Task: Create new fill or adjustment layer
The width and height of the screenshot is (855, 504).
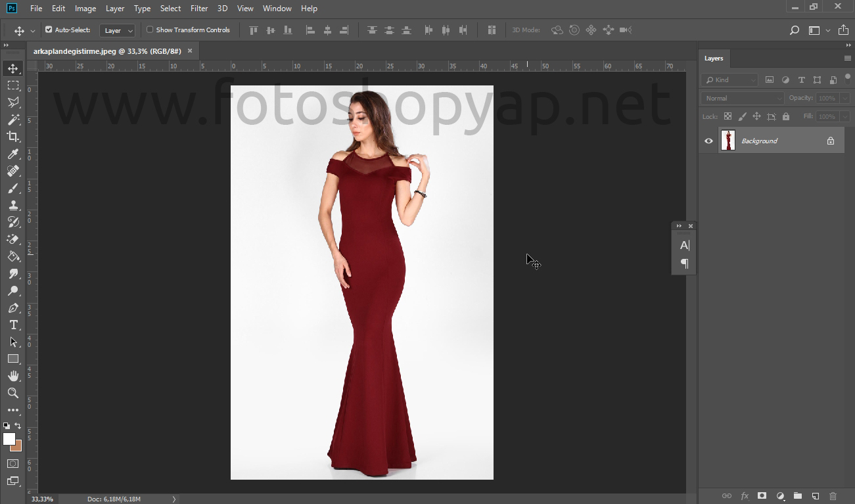Action: [780, 496]
